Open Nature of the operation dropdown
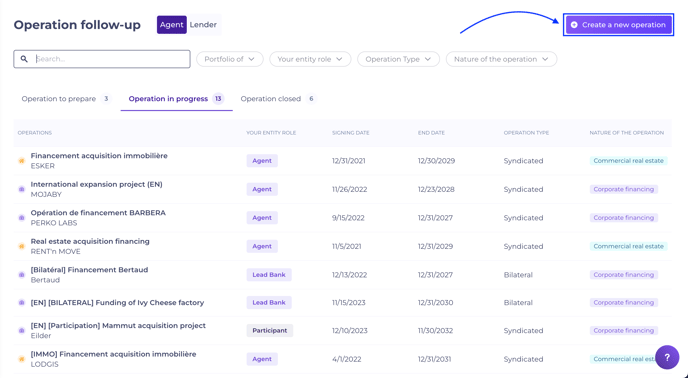688x378 pixels. (502, 59)
